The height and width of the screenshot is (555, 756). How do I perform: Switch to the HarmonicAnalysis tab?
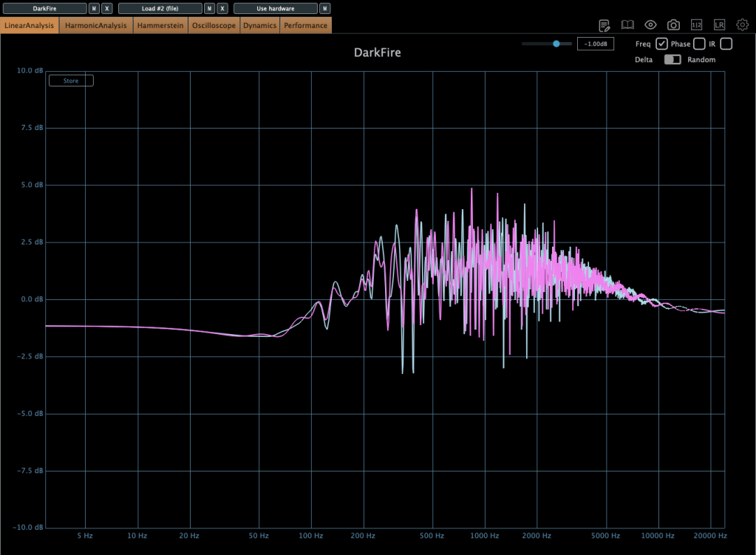tap(96, 26)
